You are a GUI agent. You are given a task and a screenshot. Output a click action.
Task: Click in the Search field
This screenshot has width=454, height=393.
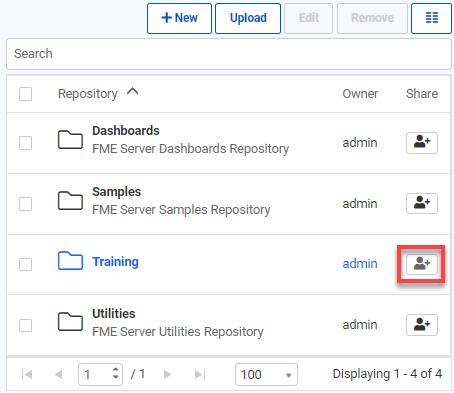pos(229,54)
